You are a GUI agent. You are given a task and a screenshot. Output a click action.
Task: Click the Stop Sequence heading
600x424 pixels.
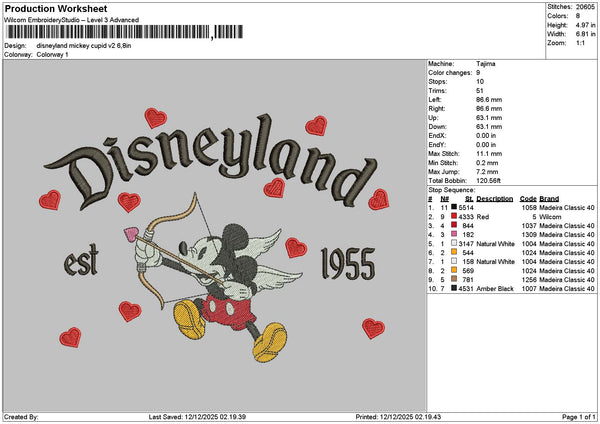tap(451, 188)
